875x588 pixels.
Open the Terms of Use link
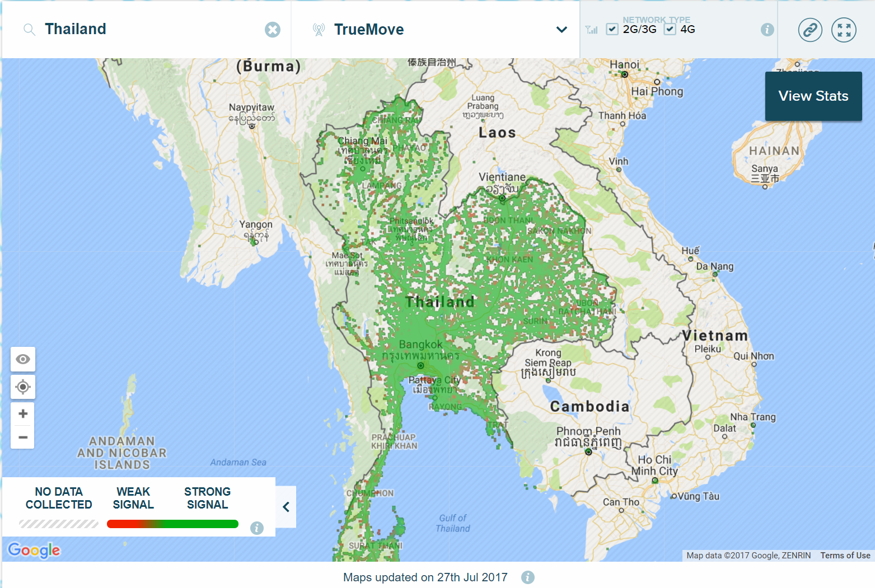coord(845,556)
